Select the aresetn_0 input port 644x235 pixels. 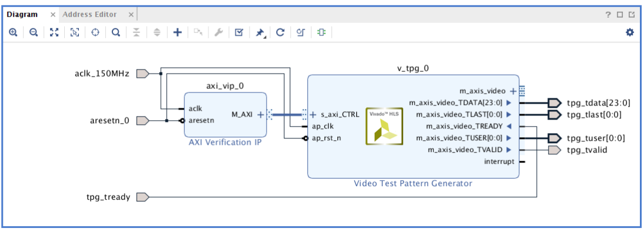click(142, 121)
